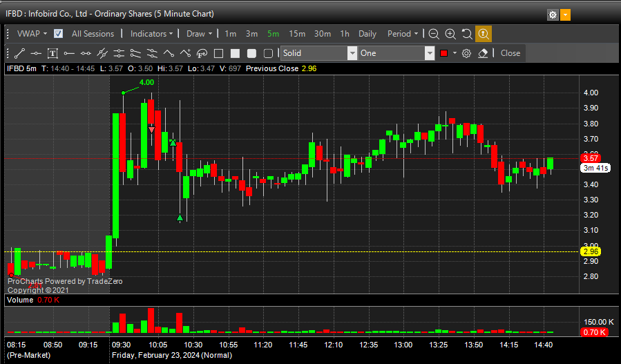The height and width of the screenshot is (364, 621).
Task: Open the VWAP dropdown
Action: tap(32, 34)
